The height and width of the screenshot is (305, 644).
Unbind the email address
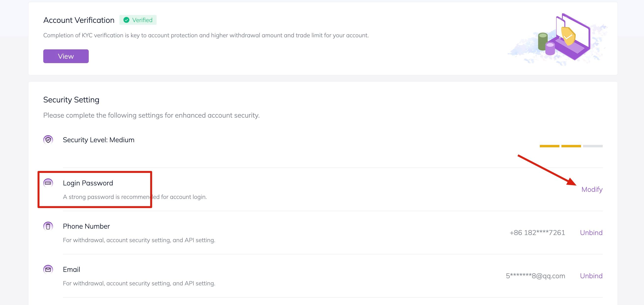[591, 276]
